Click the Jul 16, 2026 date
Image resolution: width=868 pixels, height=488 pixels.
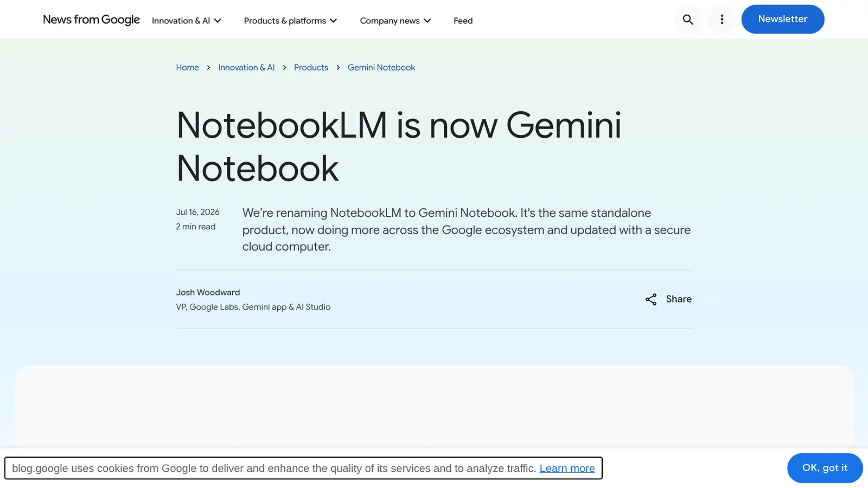(x=197, y=212)
